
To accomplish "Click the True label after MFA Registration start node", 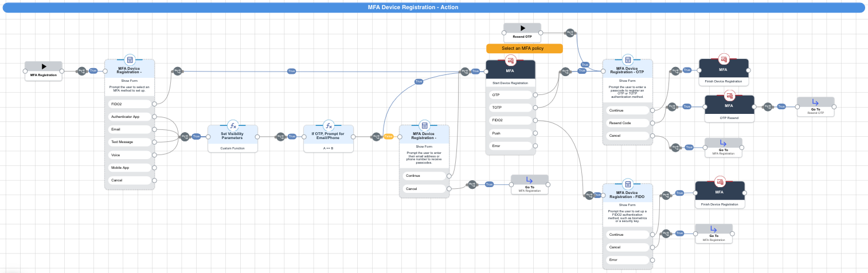I will click(93, 71).
